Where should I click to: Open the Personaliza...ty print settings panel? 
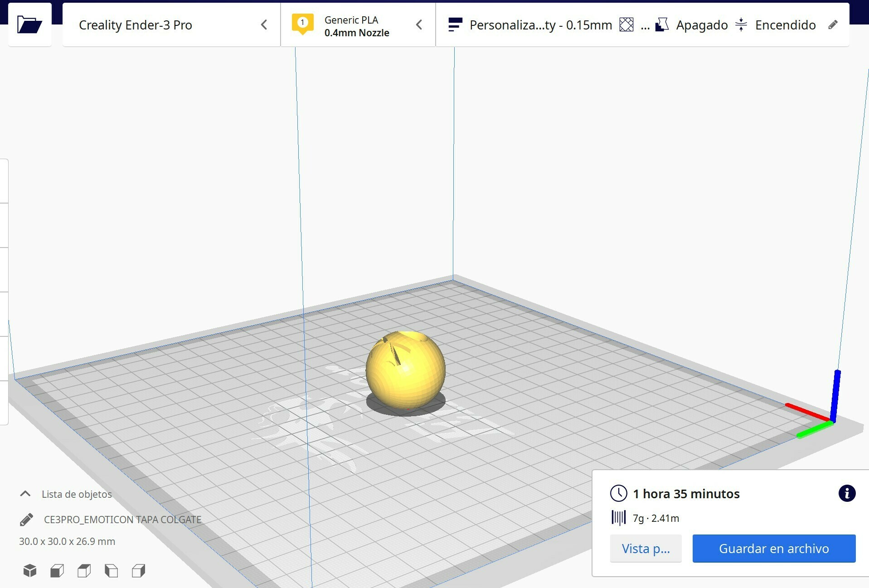tap(539, 25)
